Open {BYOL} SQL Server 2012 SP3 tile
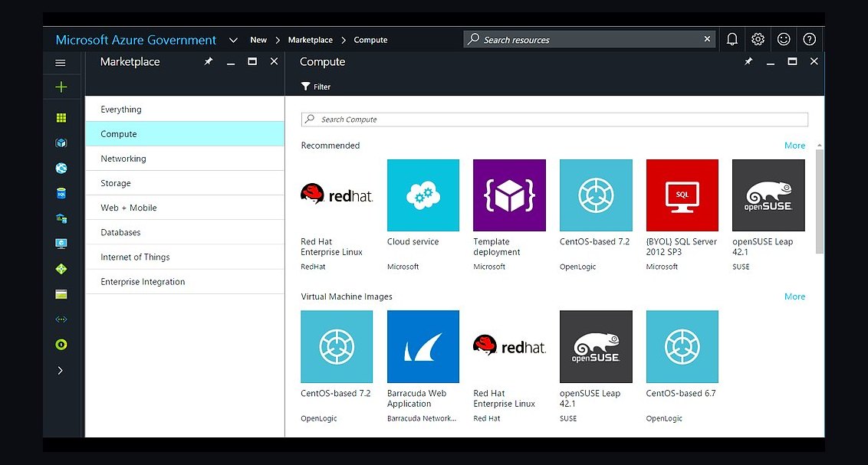This screenshot has width=868, height=465. (682, 215)
